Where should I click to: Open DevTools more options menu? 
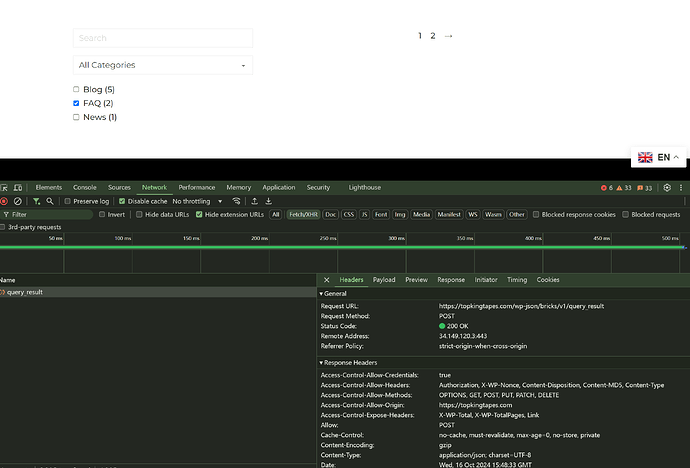pos(681,188)
